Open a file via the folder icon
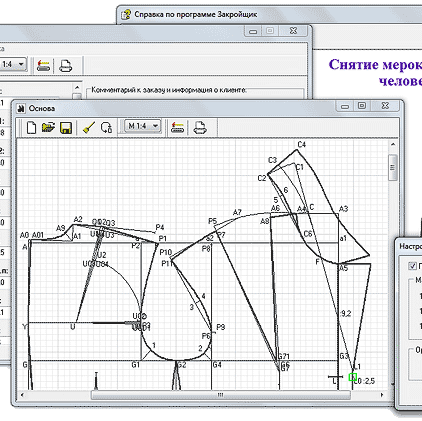The image size is (422, 421). [48, 128]
